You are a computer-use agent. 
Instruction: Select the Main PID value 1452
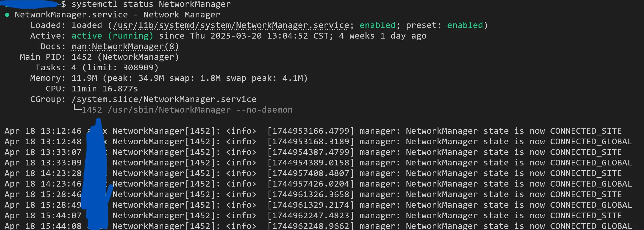[82, 57]
